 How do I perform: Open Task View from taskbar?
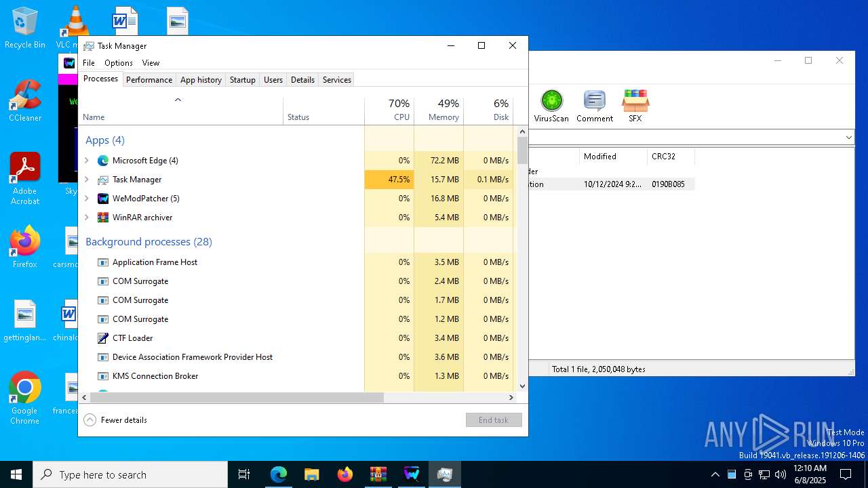[244, 474]
